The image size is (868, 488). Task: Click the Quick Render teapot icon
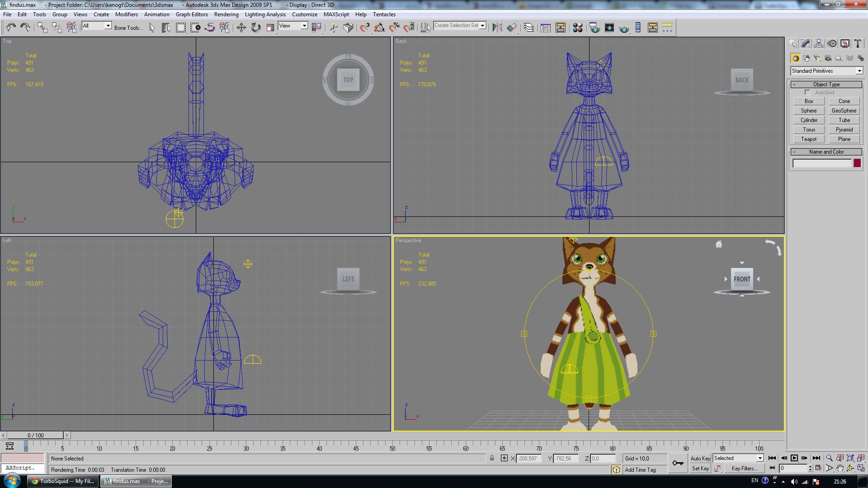coord(624,28)
